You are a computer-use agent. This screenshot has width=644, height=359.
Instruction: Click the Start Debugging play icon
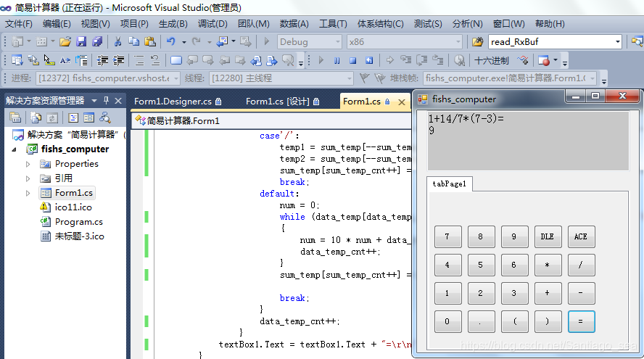click(267, 41)
